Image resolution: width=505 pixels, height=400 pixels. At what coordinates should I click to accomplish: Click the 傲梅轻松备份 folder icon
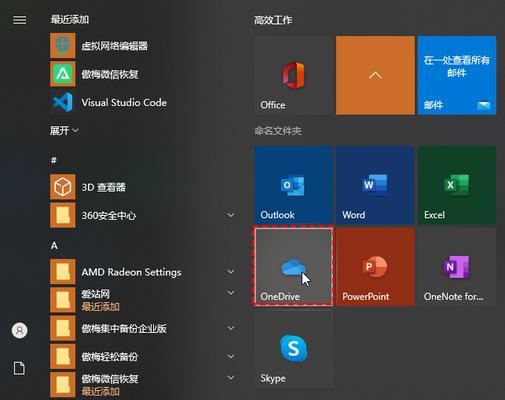(x=63, y=357)
